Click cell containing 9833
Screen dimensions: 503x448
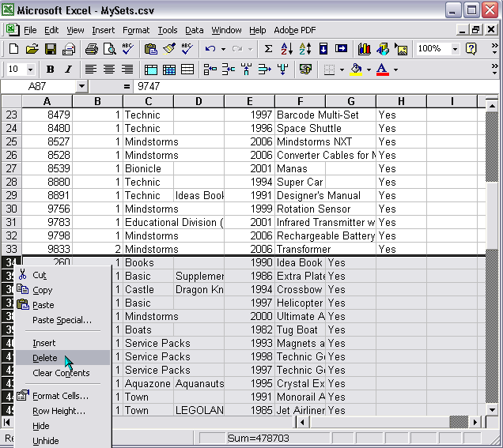(47, 249)
